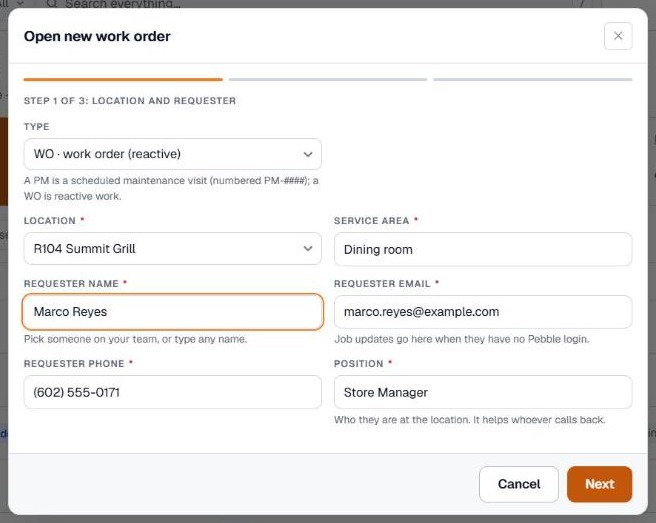Viewport: 656px width, 523px height.
Task: Close the Open new work order dialog
Action: coord(618,36)
